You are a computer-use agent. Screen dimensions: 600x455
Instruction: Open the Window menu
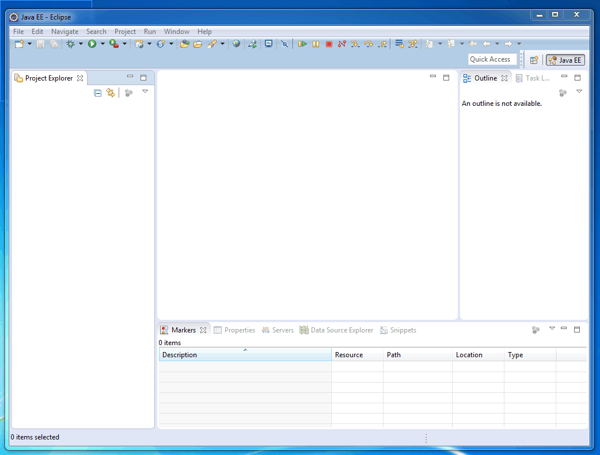(176, 31)
